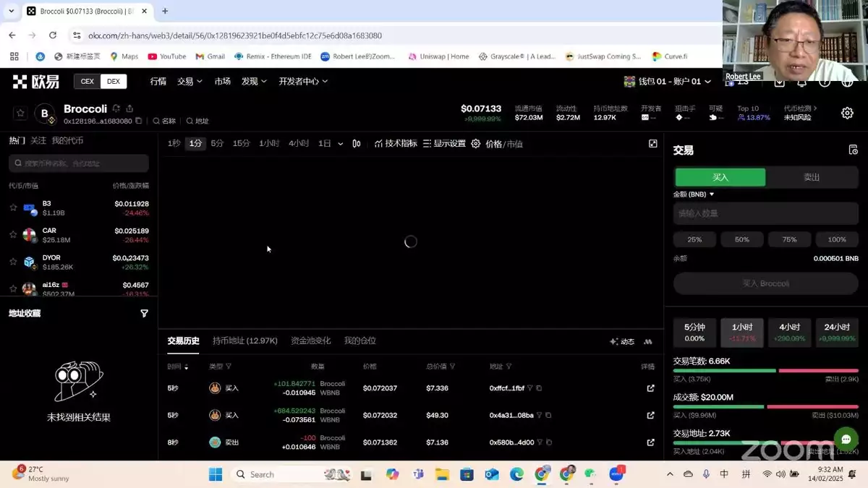Viewport: 868px width, 488px height.
Task: Open the DYOR token row
Action: click(79, 262)
